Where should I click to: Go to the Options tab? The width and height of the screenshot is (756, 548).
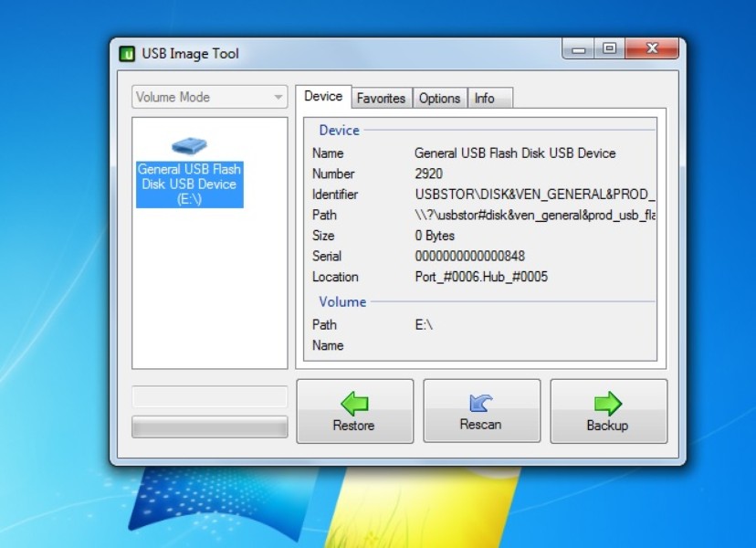click(439, 99)
